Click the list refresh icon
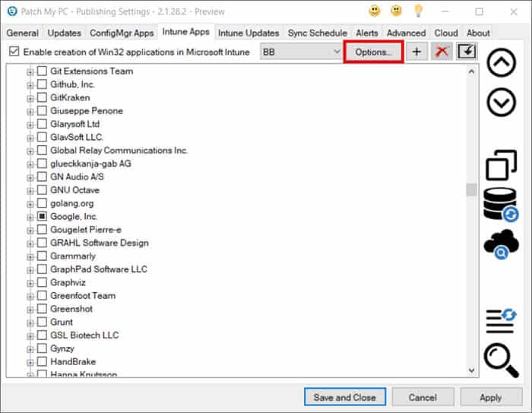Image resolution: width=532 pixels, height=413 pixels. pos(501,321)
